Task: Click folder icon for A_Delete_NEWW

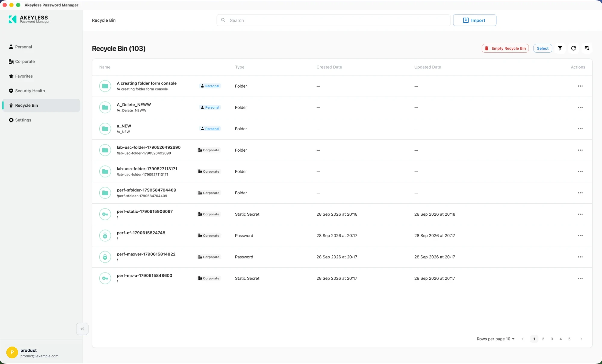Action: pos(105,107)
